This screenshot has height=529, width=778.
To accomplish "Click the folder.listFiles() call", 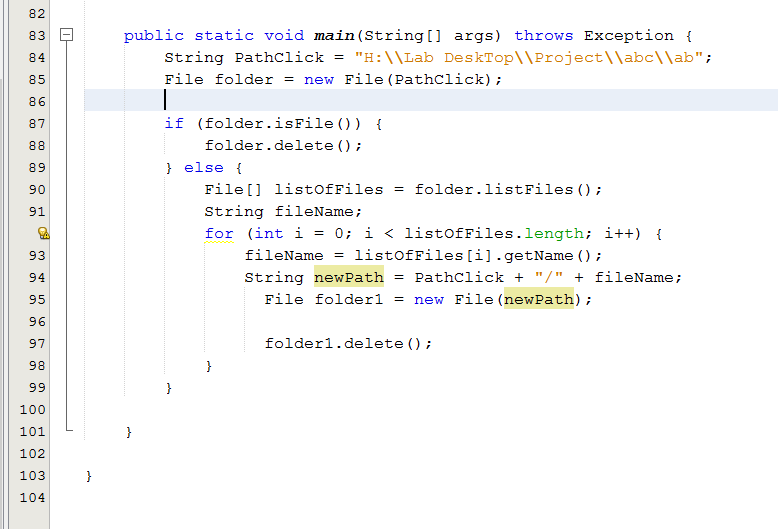I will [x=508, y=189].
